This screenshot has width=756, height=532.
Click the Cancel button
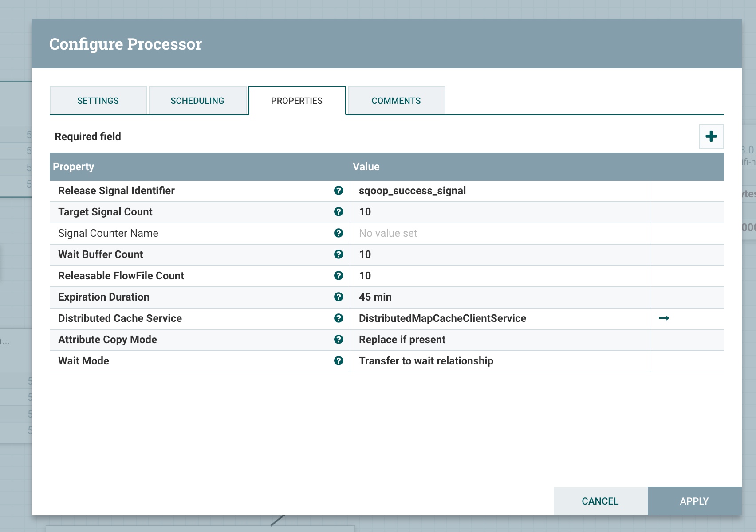600,501
